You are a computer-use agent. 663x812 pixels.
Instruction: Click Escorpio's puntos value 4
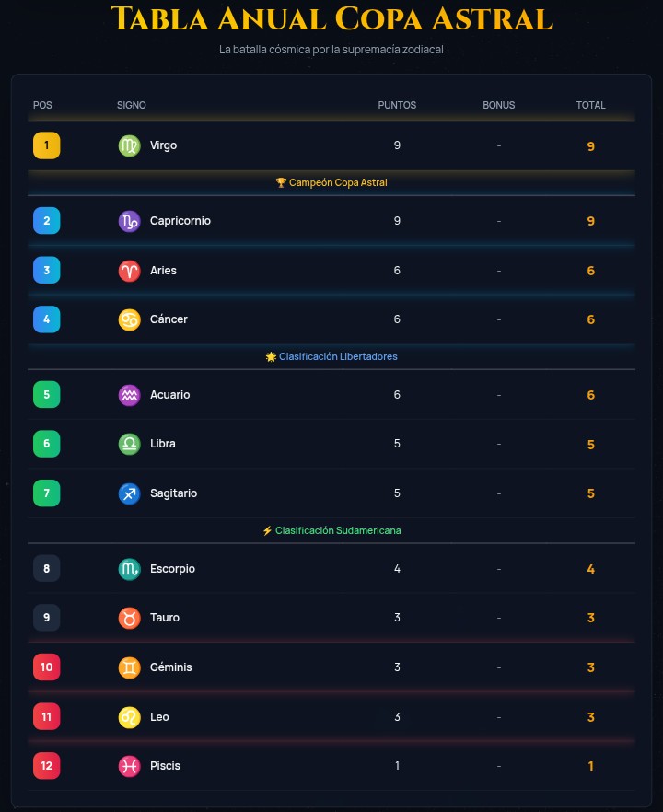[x=397, y=569]
